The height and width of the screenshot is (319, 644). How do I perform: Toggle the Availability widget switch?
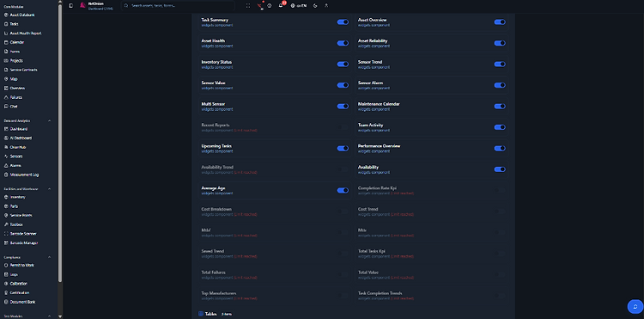[x=500, y=169]
